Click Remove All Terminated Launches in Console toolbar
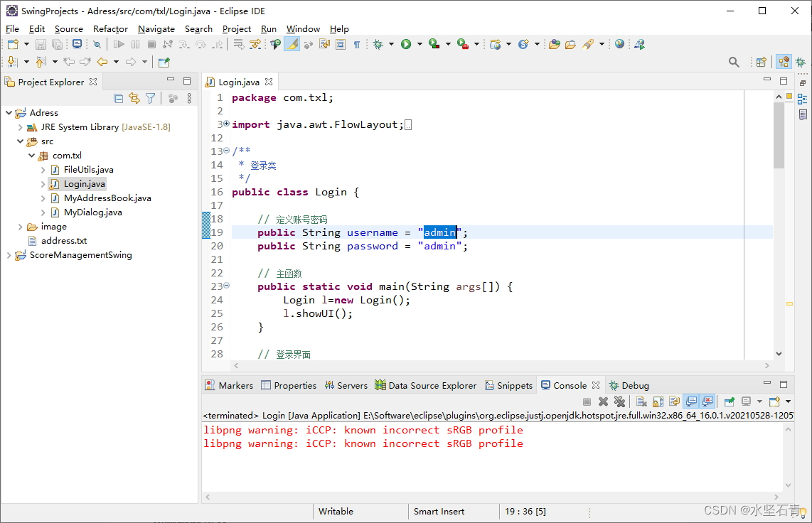The width and height of the screenshot is (812, 523). tap(619, 401)
